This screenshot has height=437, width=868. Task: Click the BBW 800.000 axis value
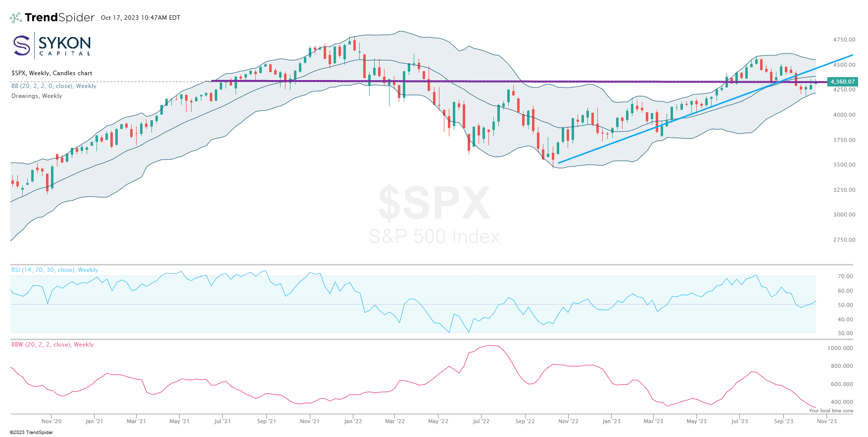[x=842, y=366]
